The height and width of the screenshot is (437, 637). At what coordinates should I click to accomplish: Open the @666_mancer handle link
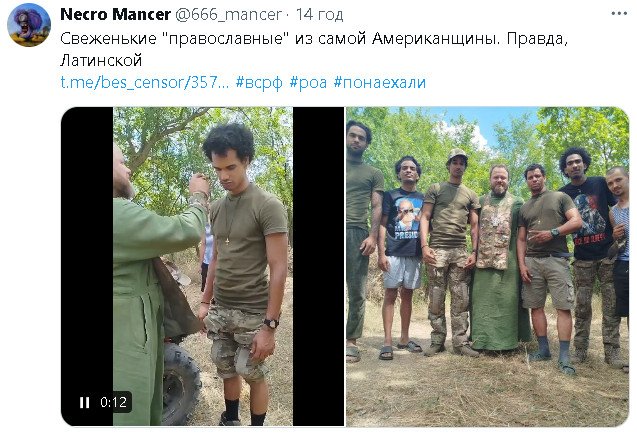pos(228,15)
